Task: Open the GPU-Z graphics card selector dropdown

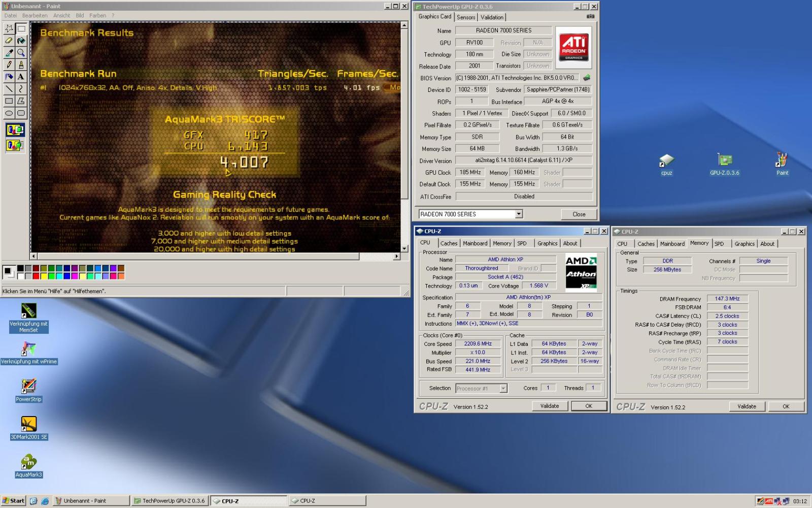Action: coord(519,214)
